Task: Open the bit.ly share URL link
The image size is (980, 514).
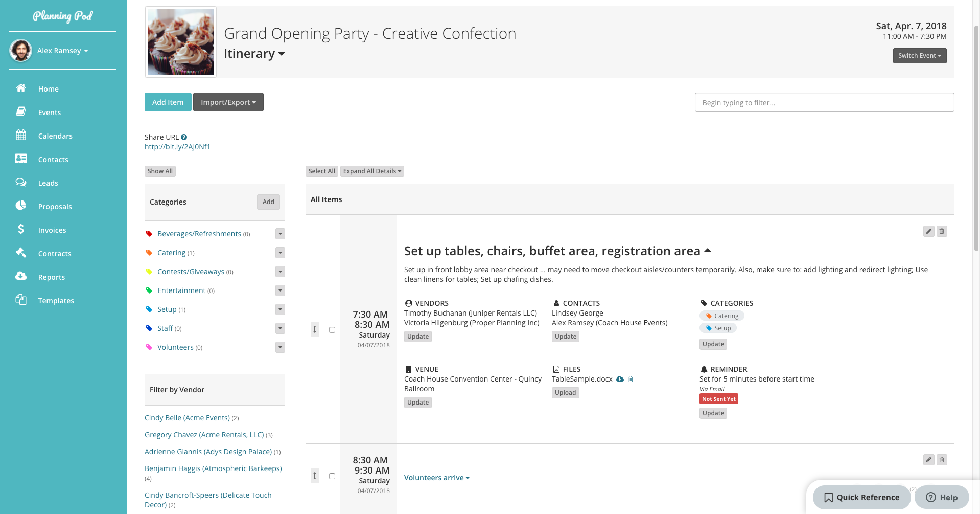Action: 177,147
